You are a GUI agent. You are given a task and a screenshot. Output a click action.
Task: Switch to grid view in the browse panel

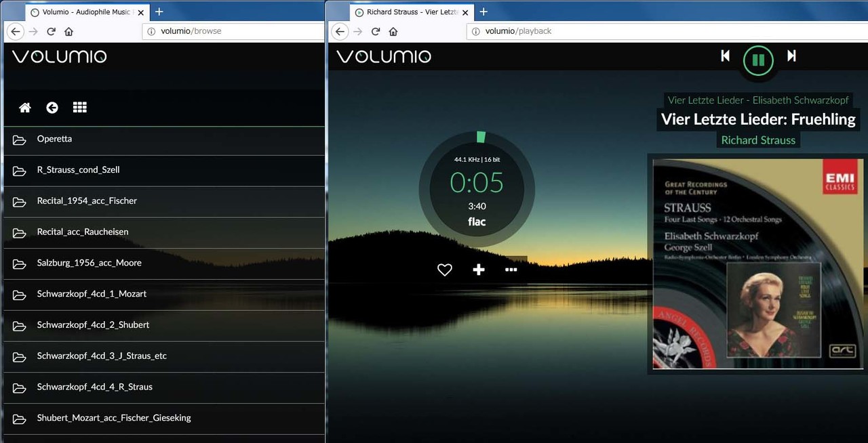80,108
